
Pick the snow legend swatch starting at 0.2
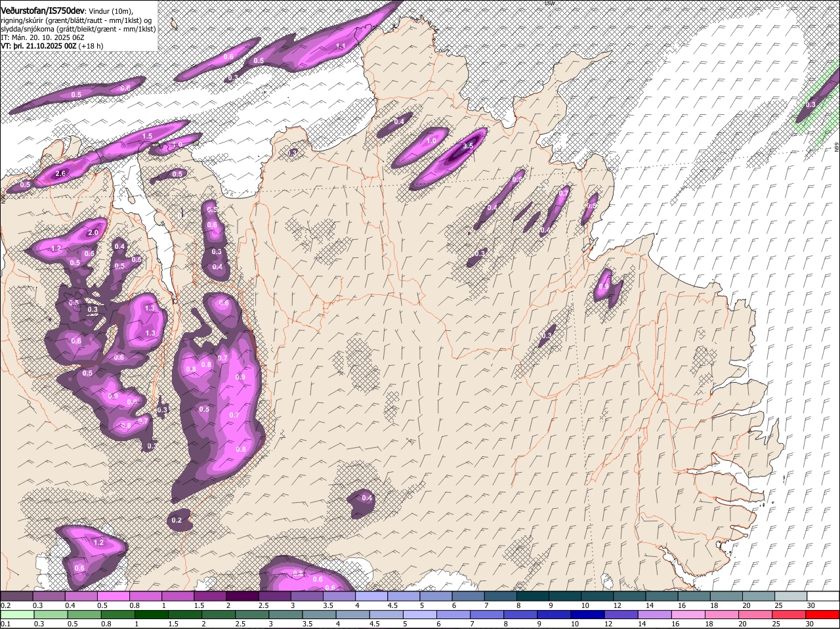(16, 596)
